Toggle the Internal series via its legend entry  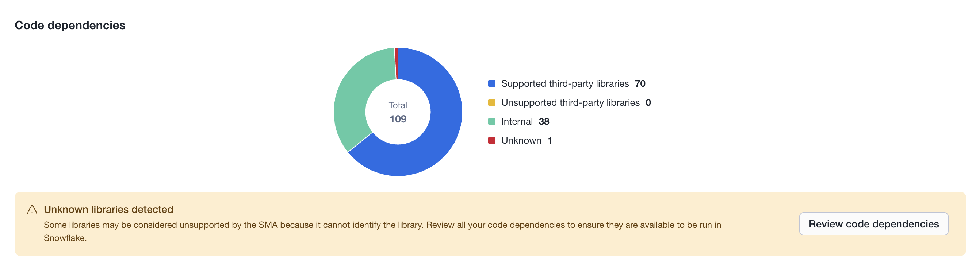pos(525,121)
